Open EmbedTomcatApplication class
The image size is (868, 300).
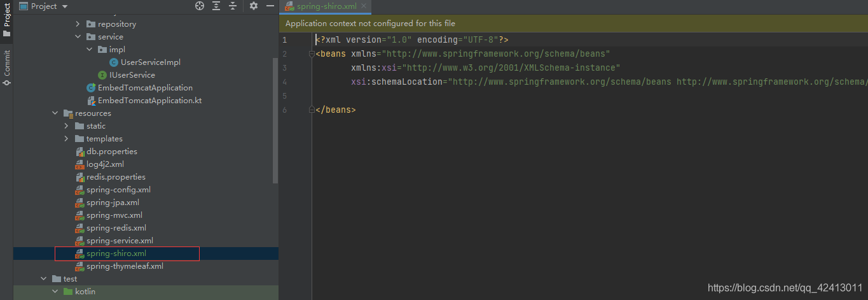[145, 87]
